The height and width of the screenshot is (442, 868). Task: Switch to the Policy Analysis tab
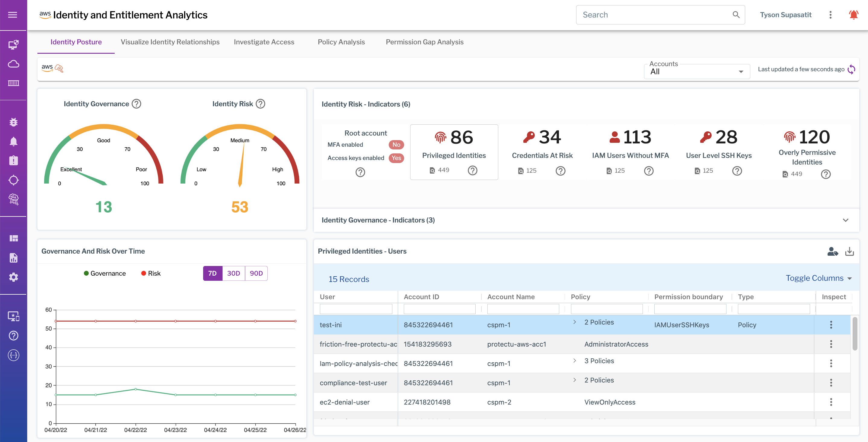tap(341, 42)
